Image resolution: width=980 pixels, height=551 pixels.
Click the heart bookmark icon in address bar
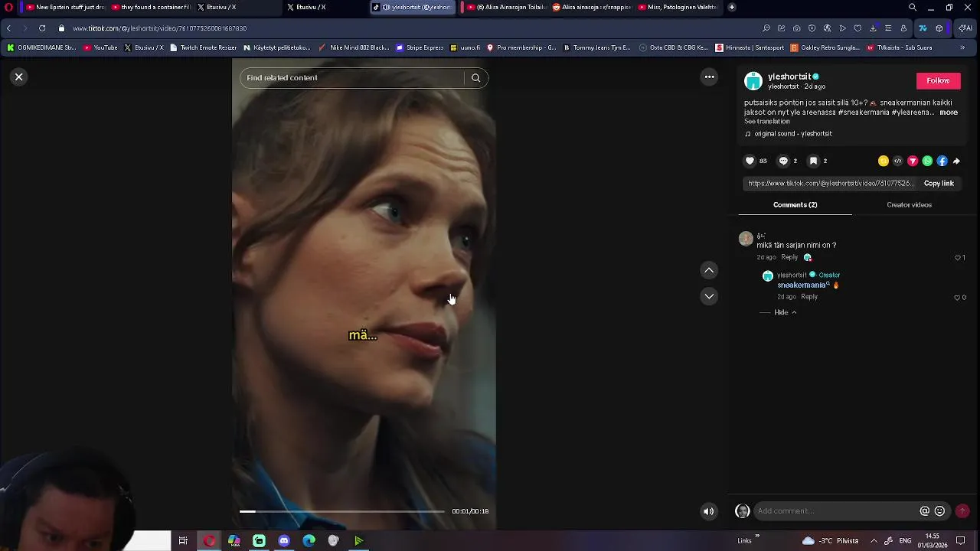click(857, 28)
